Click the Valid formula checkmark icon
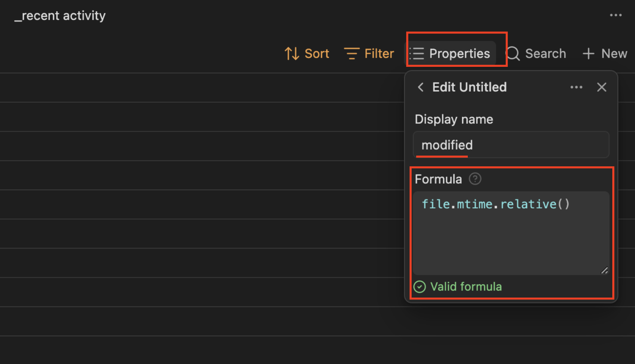The height and width of the screenshot is (364, 635). [x=419, y=286]
